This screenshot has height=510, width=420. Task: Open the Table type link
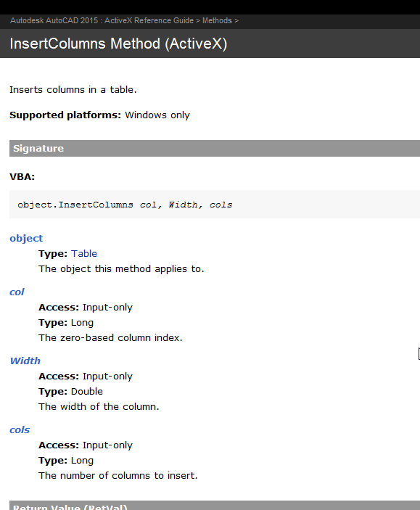pyautogui.click(x=84, y=254)
